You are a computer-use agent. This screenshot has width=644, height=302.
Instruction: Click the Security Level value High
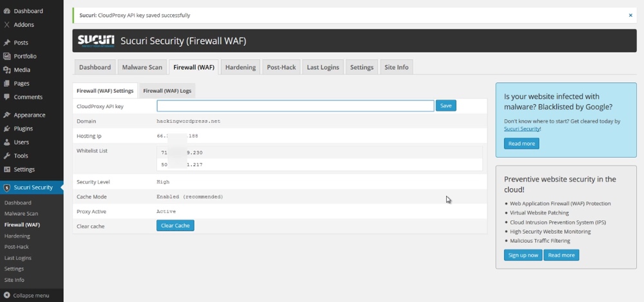(163, 182)
